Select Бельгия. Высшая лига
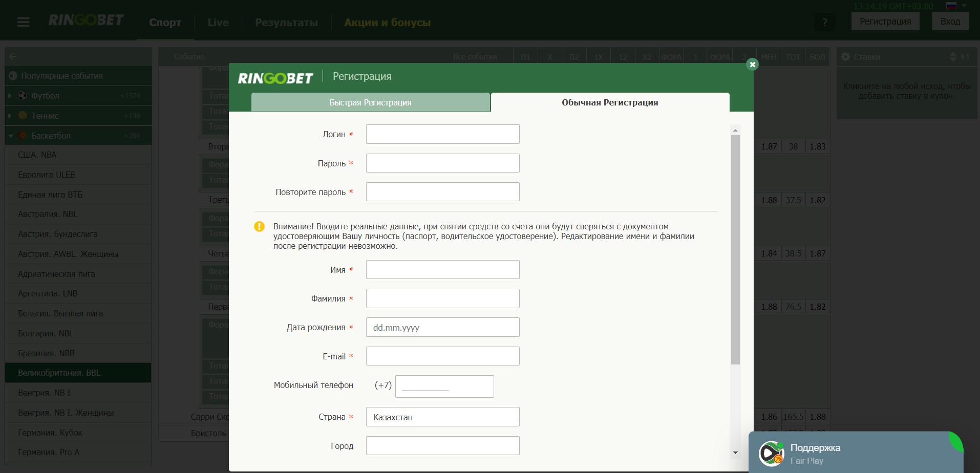 coord(78,313)
